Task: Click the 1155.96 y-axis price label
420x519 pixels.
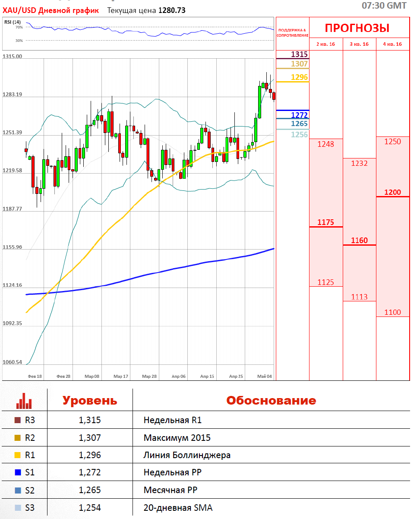Action: (x=12, y=247)
